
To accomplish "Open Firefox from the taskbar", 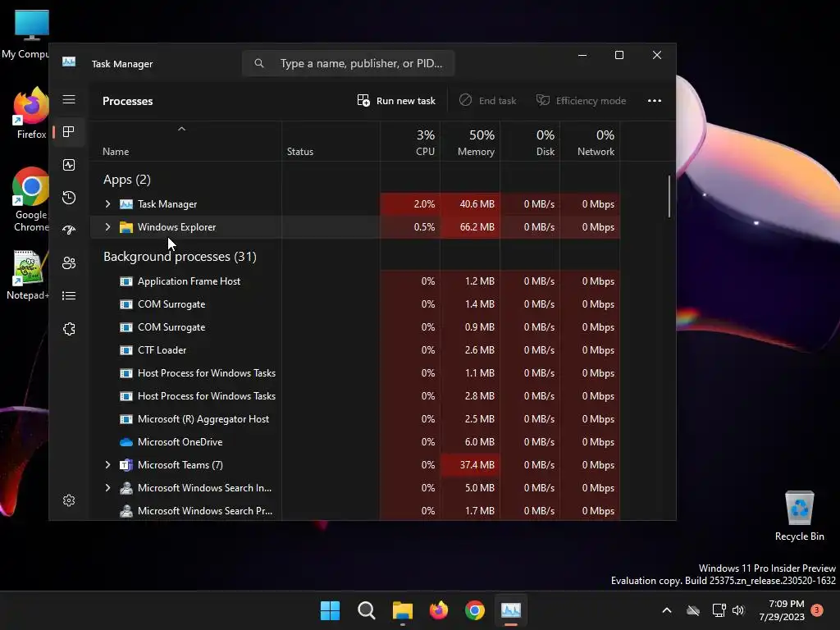I will click(439, 610).
